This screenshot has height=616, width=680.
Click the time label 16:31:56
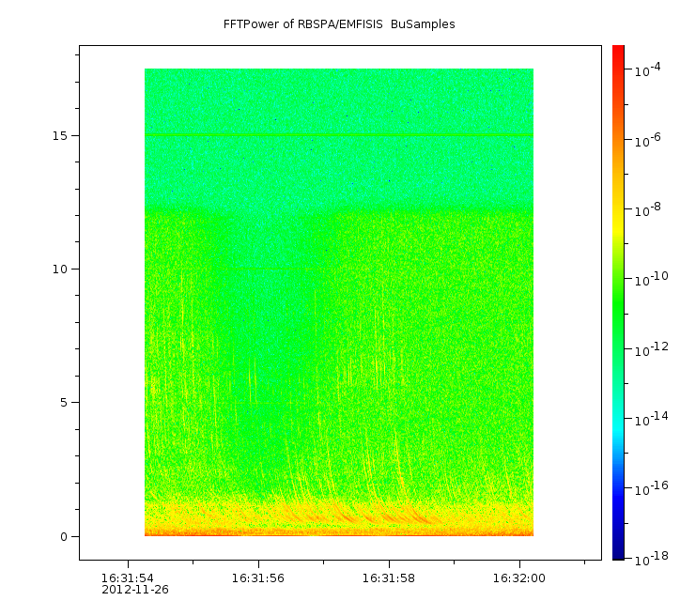(x=258, y=578)
